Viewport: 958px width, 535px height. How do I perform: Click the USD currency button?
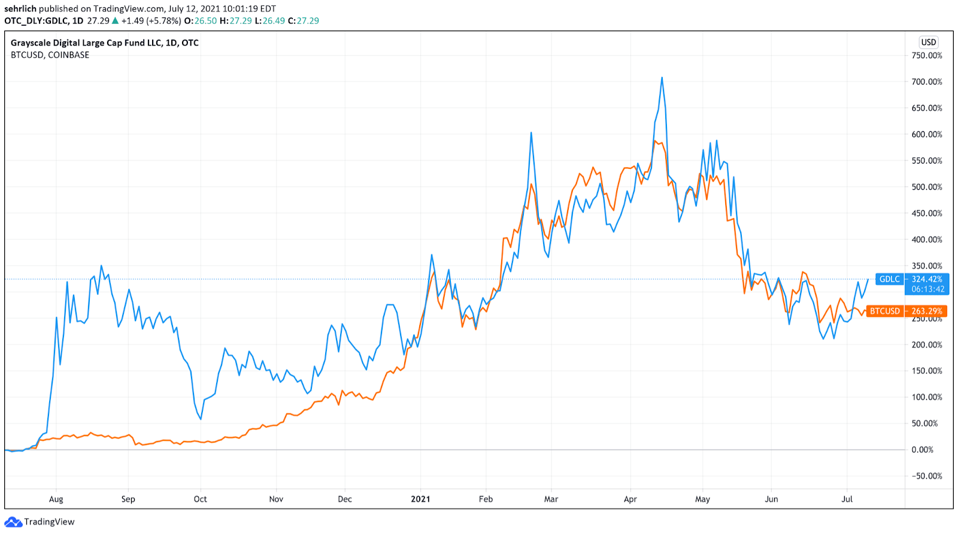point(928,42)
